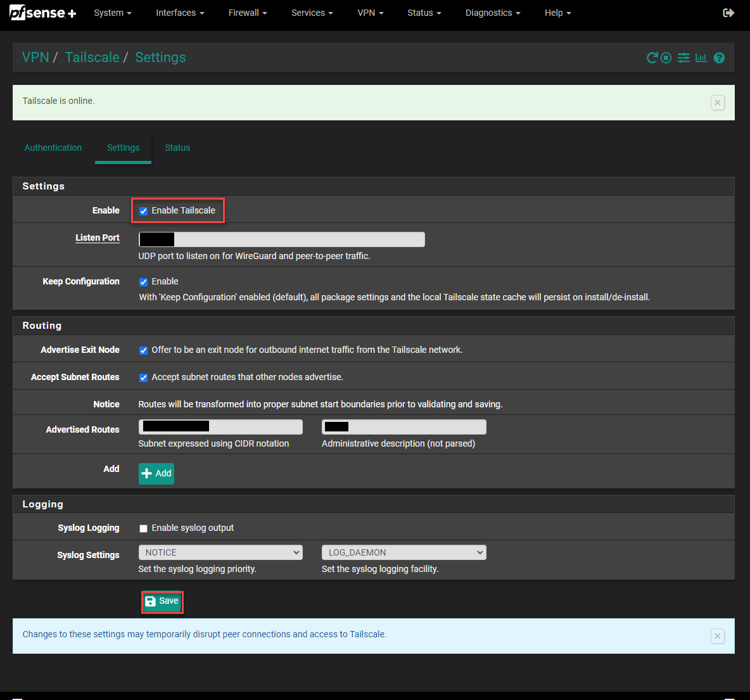Image resolution: width=750 pixels, height=700 pixels.
Task: Open related settings via the sliders icon
Action: tap(683, 58)
